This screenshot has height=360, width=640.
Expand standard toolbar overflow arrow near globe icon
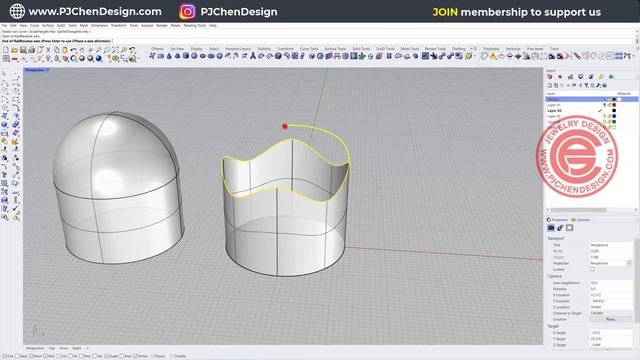[138, 58]
